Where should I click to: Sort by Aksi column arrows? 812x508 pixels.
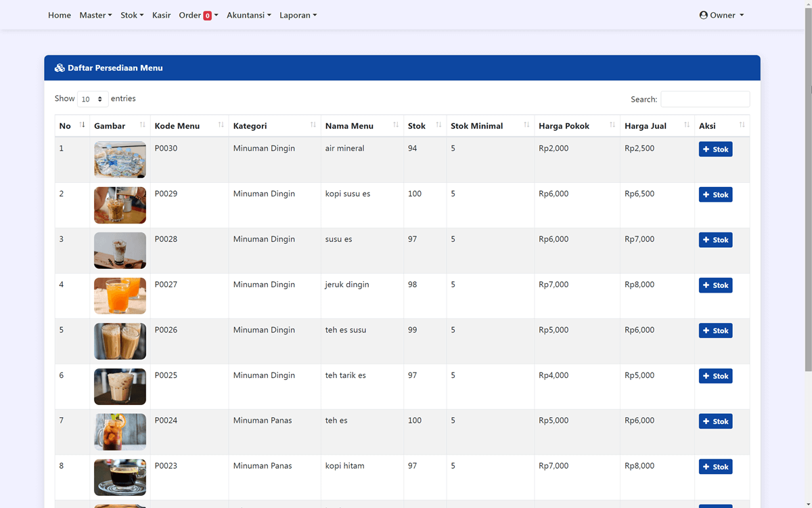coord(742,125)
